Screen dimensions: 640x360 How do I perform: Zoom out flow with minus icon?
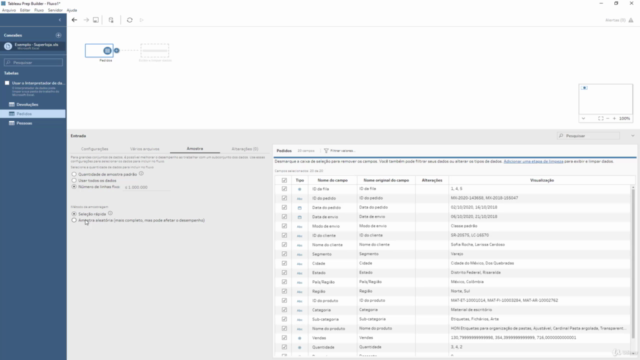(608, 118)
